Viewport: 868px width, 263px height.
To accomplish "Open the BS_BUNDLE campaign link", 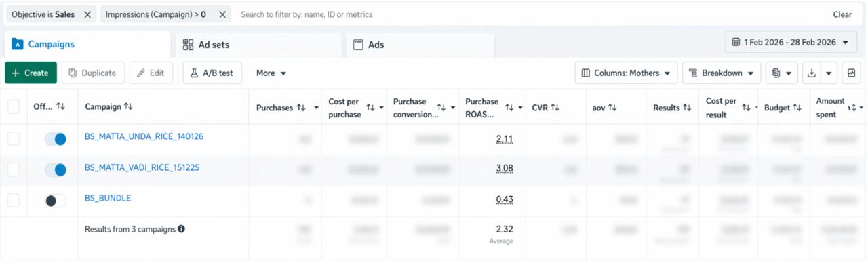I will tap(108, 198).
